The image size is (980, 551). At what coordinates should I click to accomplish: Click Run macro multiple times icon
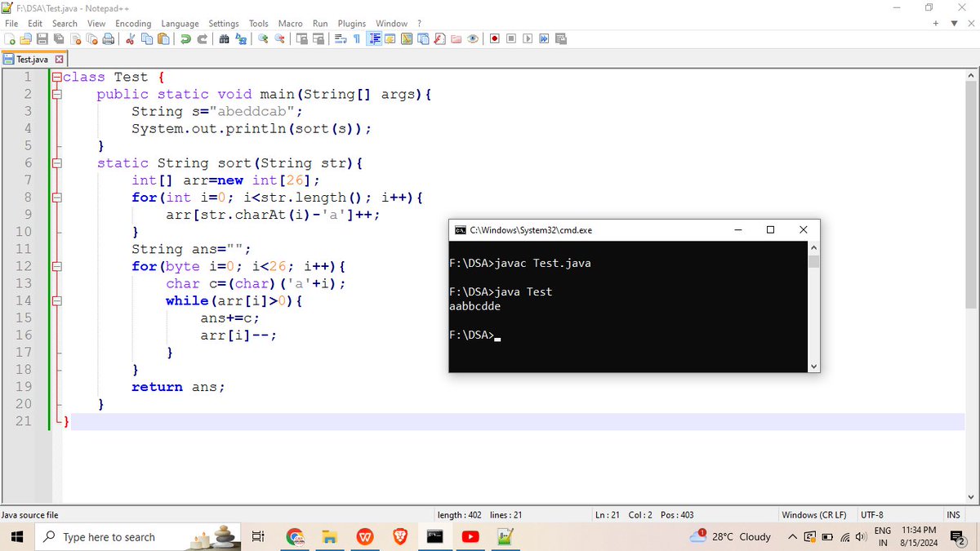(x=544, y=39)
